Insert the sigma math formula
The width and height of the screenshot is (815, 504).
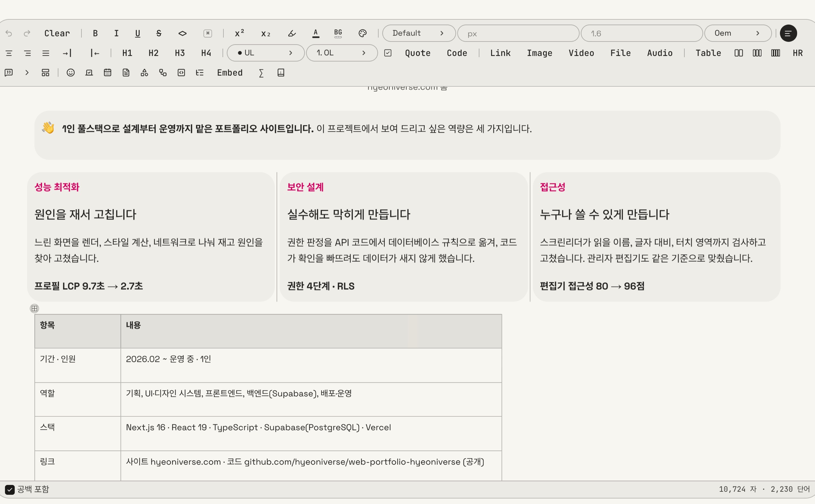point(261,73)
